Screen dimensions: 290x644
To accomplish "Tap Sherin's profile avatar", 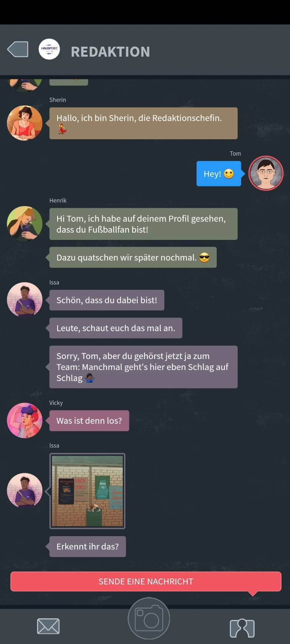I will tap(25, 123).
